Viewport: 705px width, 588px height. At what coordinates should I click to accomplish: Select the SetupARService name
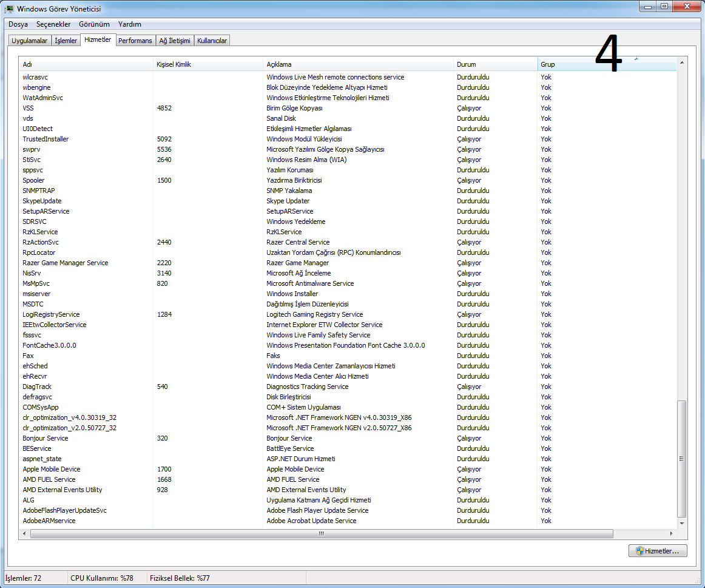click(x=46, y=212)
